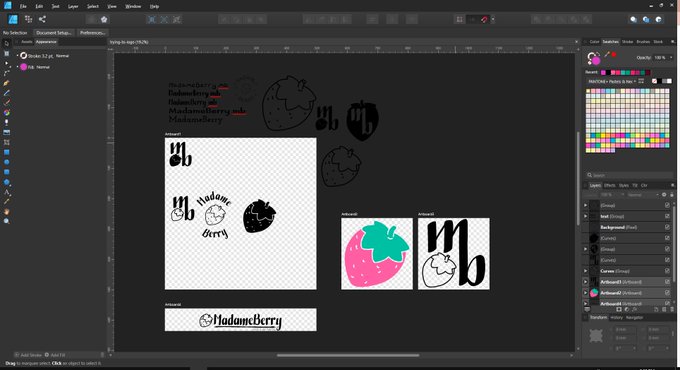Select the Artboard tool
680x370 pixels.
tap(7, 53)
